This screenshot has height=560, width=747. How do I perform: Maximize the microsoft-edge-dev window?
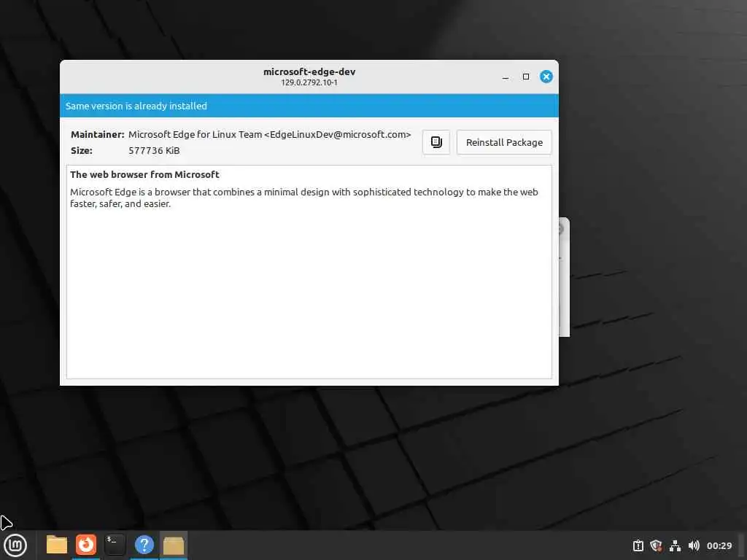(x=525, y=77)
